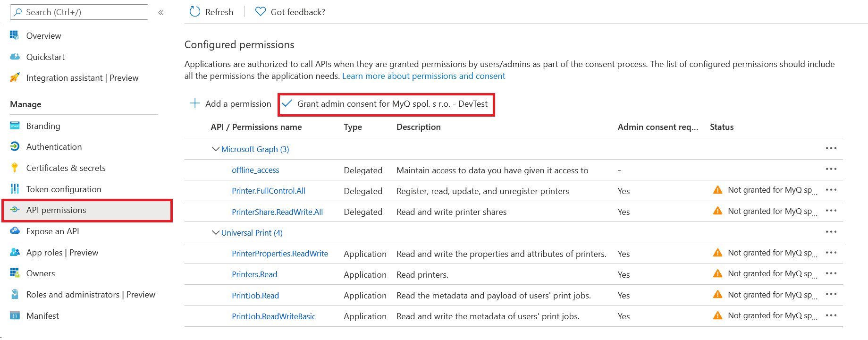Grant admin consent for MyQ spol. s r.o.
The width and height of the screenshot is (868, 340).
[387, 104]
